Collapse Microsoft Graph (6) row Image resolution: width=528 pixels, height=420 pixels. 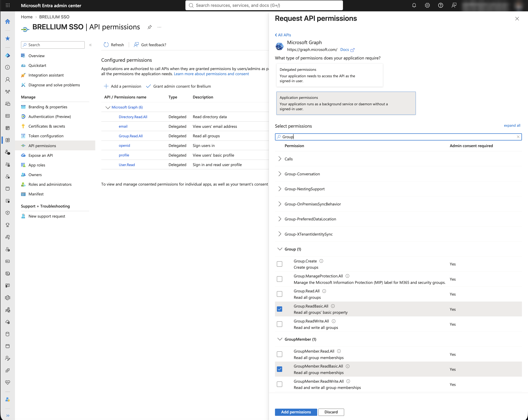click(108, 107)
